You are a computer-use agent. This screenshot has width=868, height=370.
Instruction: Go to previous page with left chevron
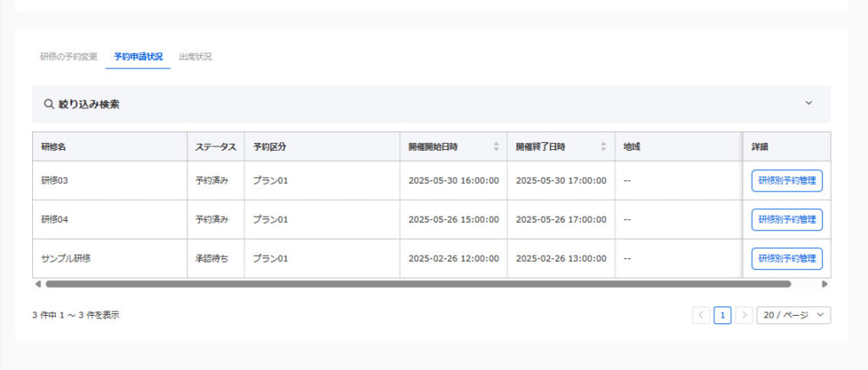pyautogui.click(x=701, y=315)
